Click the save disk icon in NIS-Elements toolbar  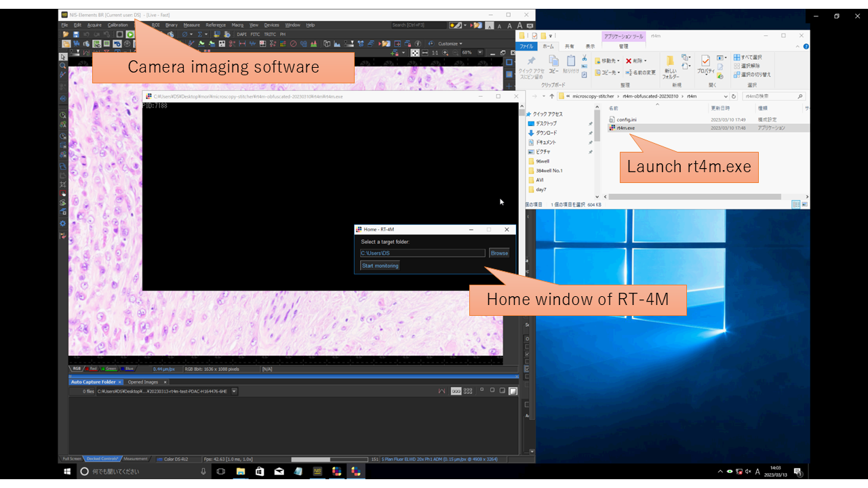[76, 34]
